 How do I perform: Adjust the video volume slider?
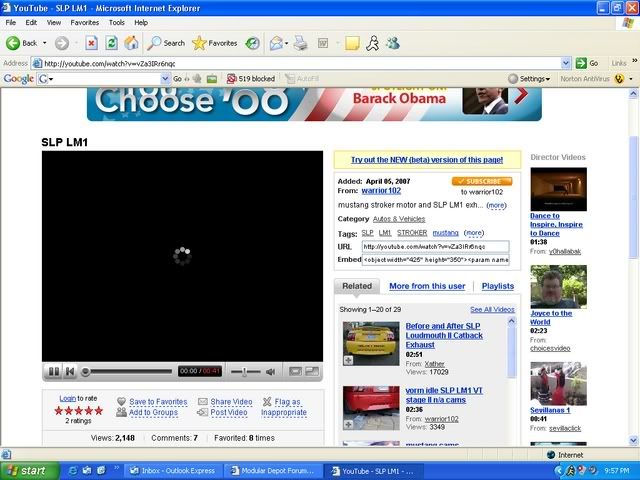point(245,371)
